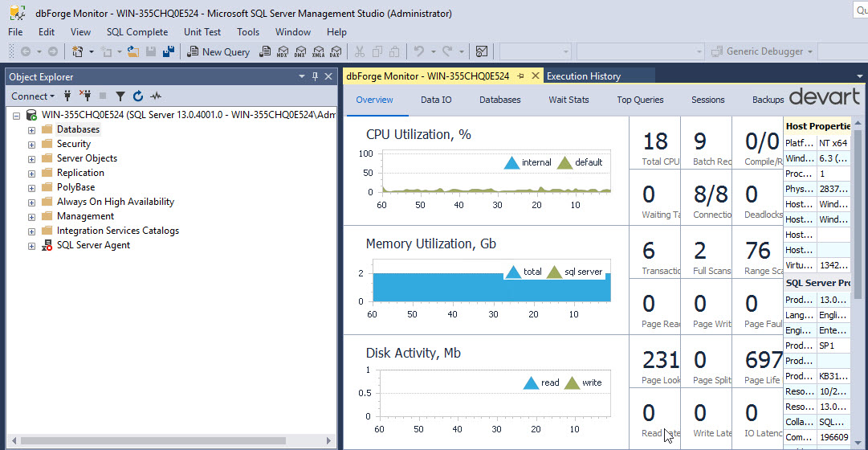Open the Execution History document tab

(583, 76)
